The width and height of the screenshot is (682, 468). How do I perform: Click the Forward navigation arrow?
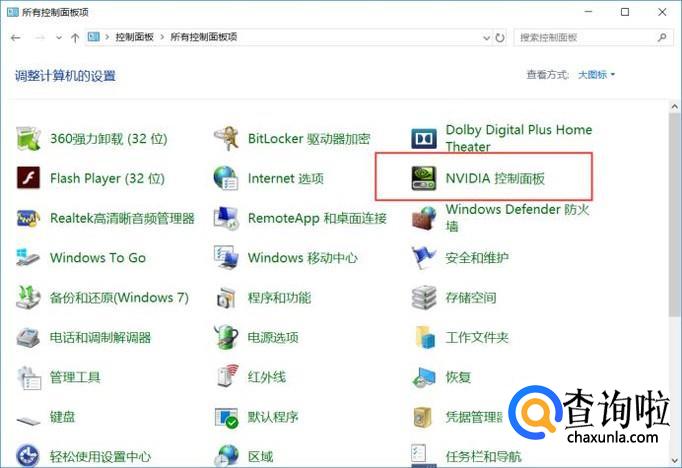[x=40, y=38]
